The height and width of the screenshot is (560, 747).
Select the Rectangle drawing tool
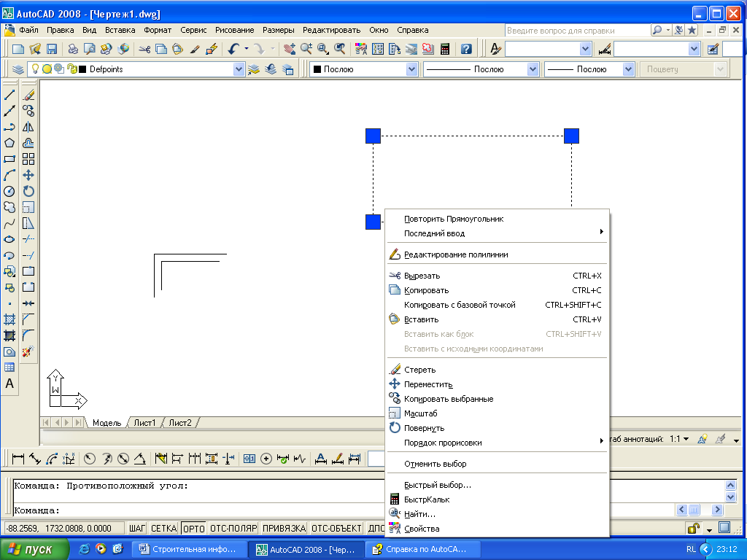click(9, 159)
